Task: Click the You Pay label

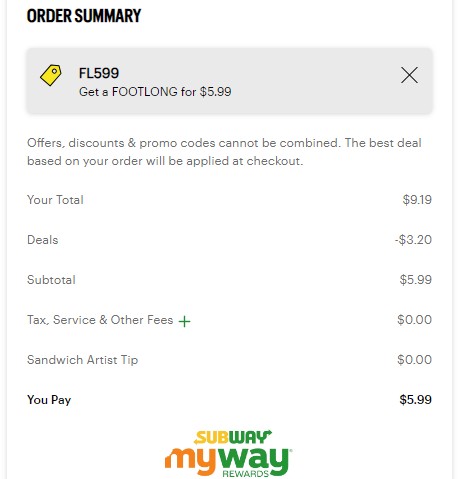Action: [49, 400]
